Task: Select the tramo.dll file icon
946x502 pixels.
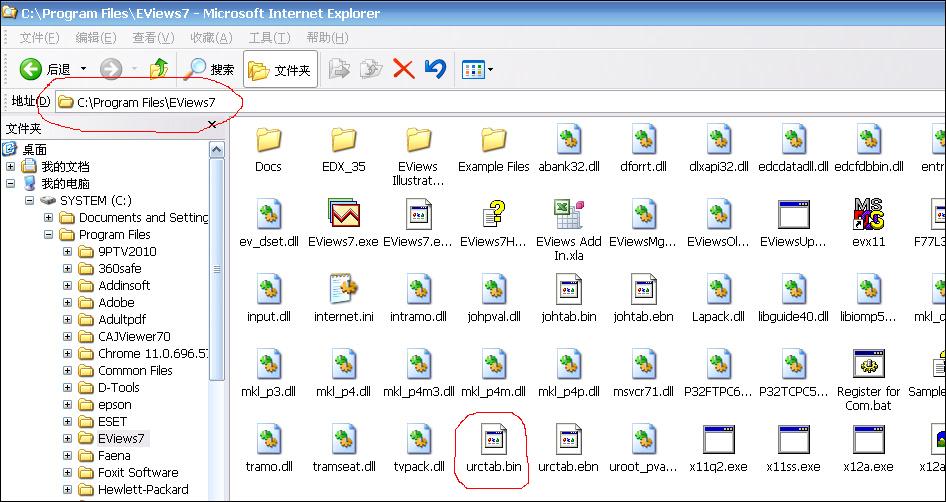Action: click(x=268, y=439)
